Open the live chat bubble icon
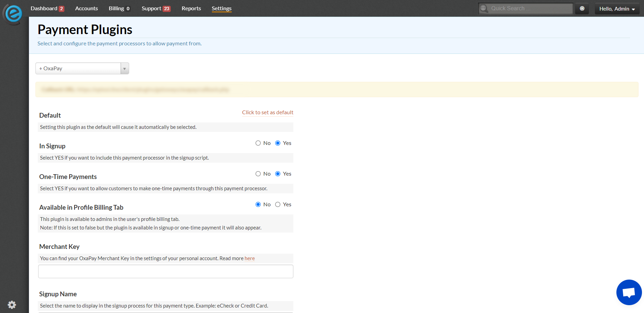Viewport: 644px width, 313px height. [629, 292]
